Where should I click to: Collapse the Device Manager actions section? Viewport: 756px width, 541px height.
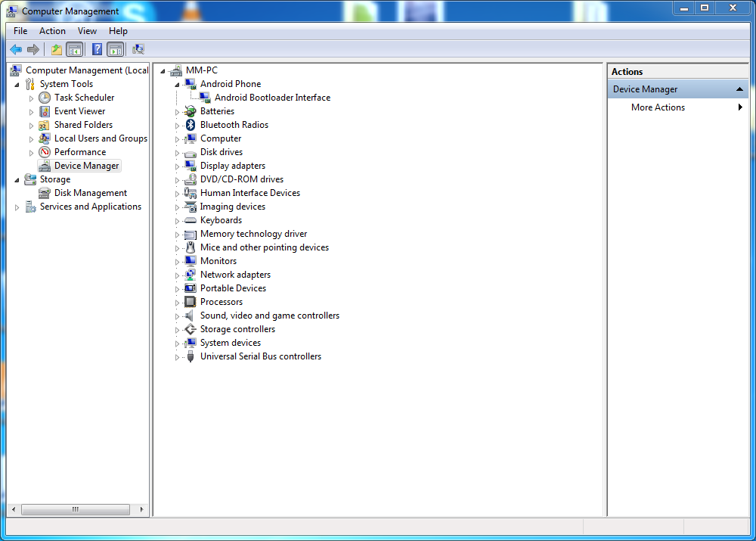point(740,89)
